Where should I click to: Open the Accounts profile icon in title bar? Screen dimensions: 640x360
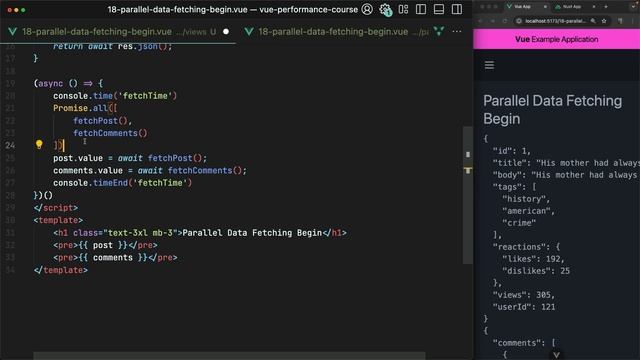pyautogui.click(x=367, y=9)
